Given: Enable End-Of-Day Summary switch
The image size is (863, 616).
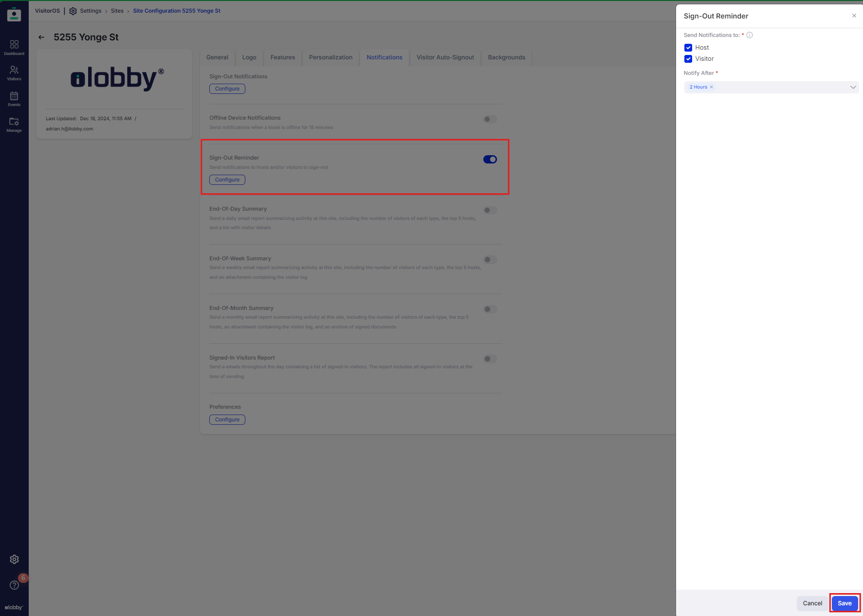Looking at the screenshot, I should tap(490, 210).
